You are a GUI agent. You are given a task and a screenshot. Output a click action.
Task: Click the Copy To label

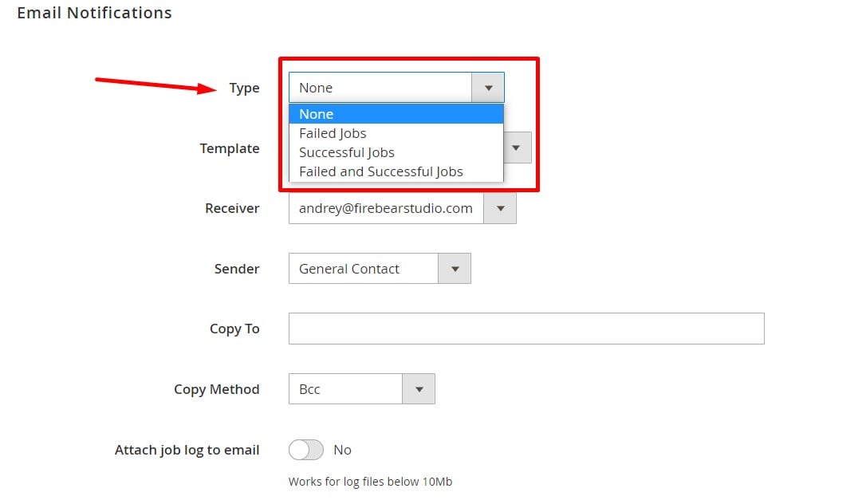tap(234, 329)
